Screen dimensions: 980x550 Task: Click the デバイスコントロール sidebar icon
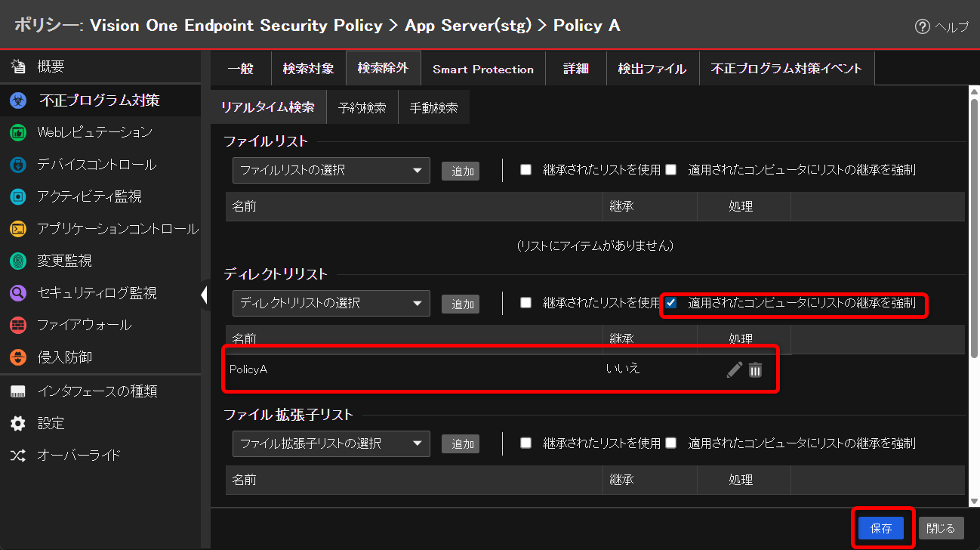click(x=18, y=165)
